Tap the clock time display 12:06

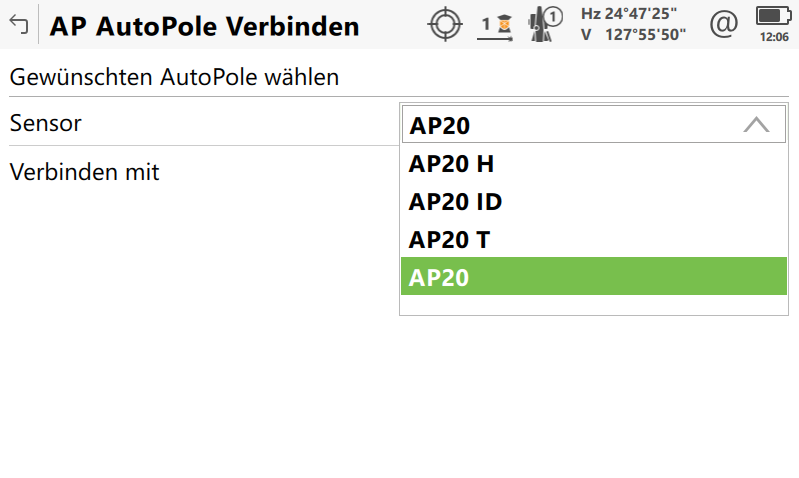click(x=774, y=37)
